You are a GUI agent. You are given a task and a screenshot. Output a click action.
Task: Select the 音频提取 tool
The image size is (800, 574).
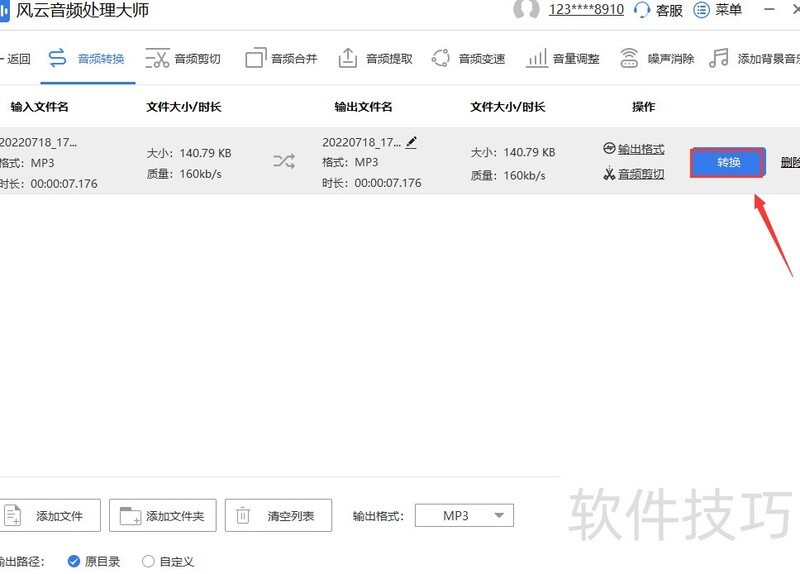coord(375,58)
